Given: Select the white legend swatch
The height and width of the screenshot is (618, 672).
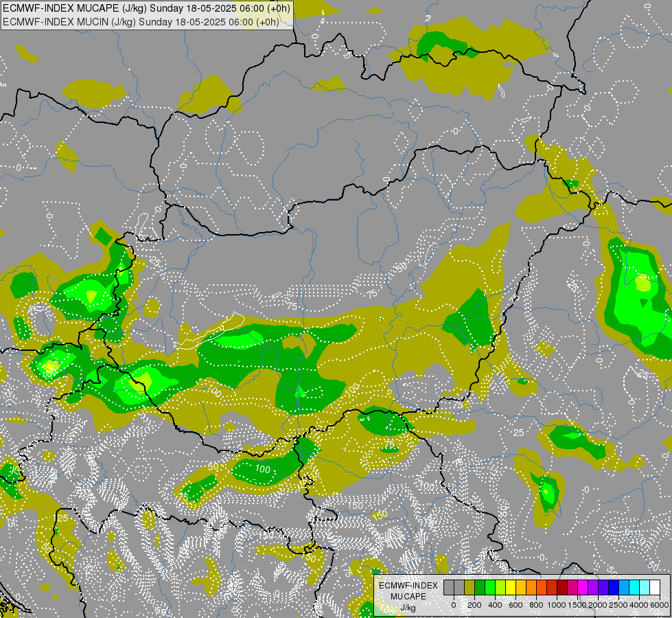Looking at the screenshot, I should pyautogui.click(x=656, y=588).
